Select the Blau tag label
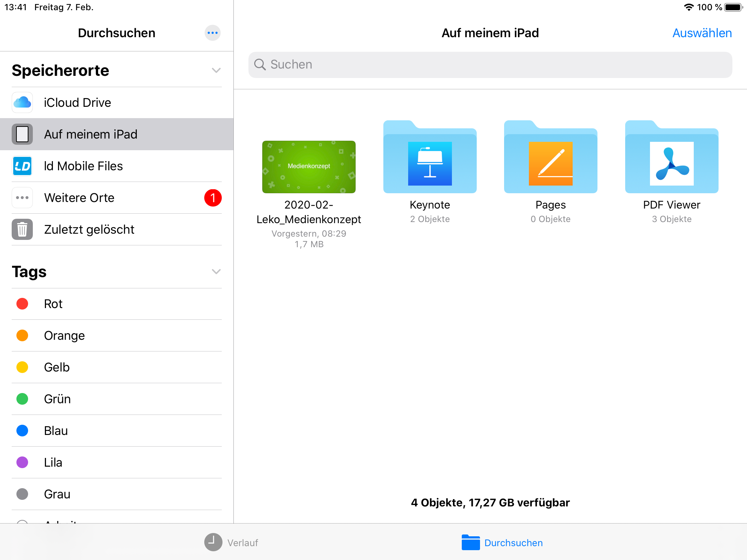 click(x=56, y=431)
